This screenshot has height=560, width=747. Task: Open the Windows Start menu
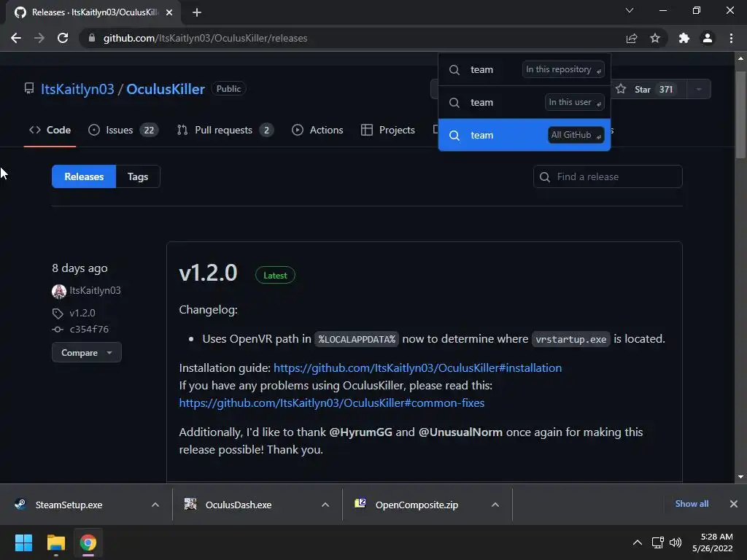click(x=23, y=542)
